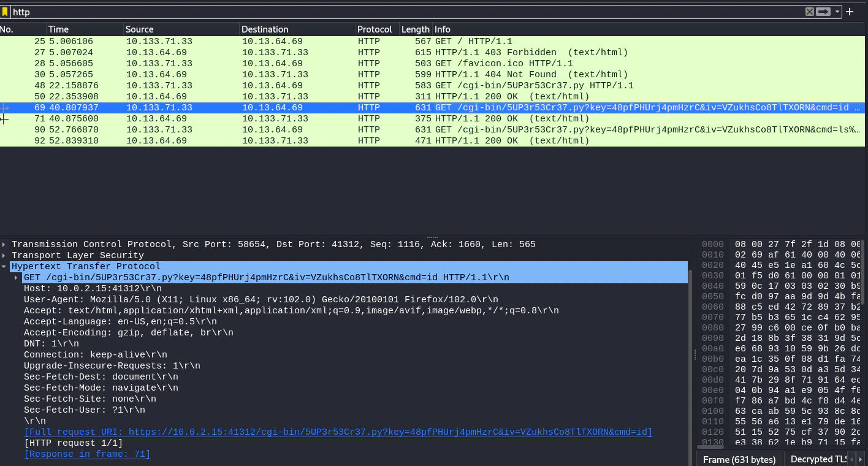Screen dimensions: 868x466
Task: Select packet 48 GET /cgi-bin/5UP3r53Cr37.py
Action: click(432, 86)
